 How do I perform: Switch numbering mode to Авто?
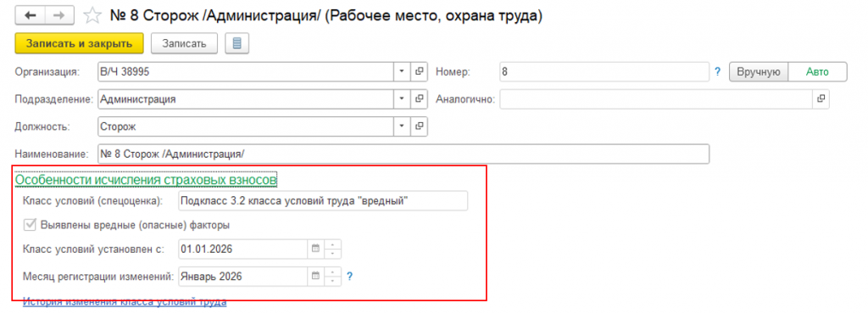click(x=817, y=72)
